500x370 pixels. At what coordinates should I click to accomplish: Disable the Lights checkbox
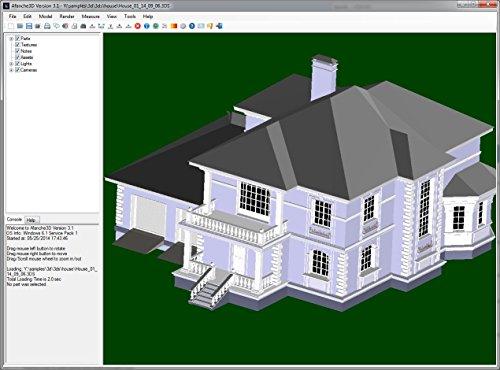pos(18,64)
